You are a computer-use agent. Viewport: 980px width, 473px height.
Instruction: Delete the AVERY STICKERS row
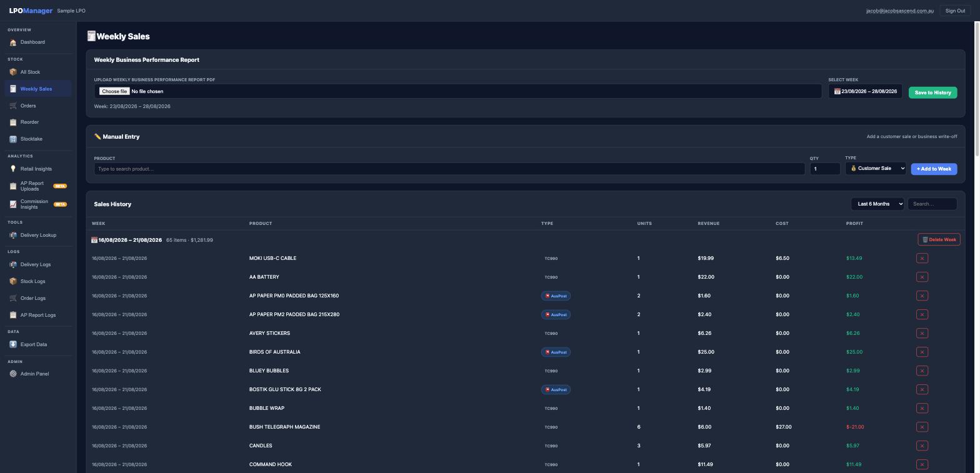[922, 333]
